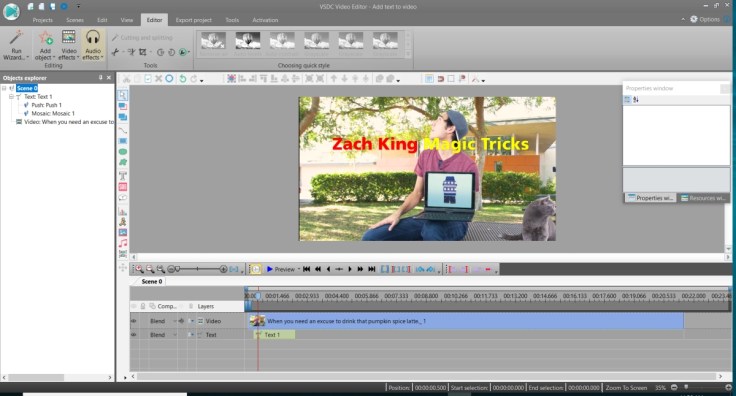This screenshot has height=396, width=736.
Task: Adjust the timeline zoom slider
Action: pyautogui.click(x=197, y=269)
